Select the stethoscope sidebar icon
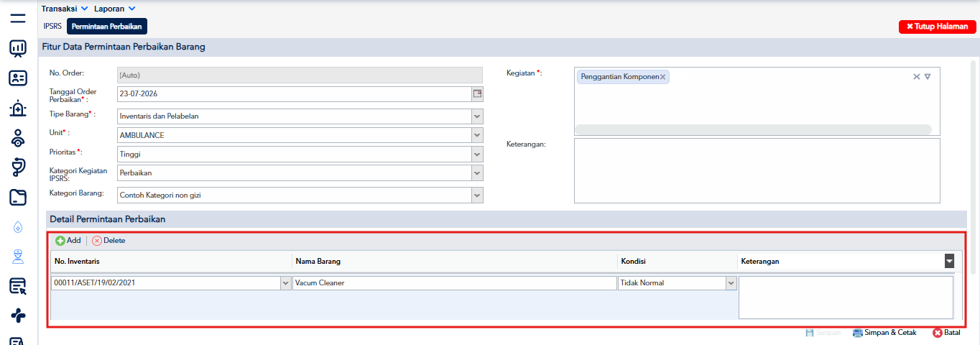This screenshot has height=345, width=980. (x=18, y=167)
